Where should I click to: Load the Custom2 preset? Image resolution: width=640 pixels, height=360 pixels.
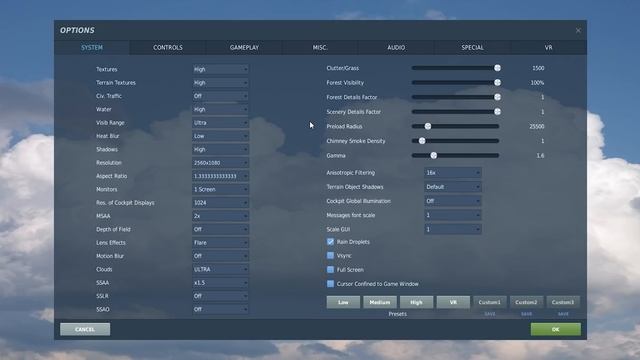527,302
